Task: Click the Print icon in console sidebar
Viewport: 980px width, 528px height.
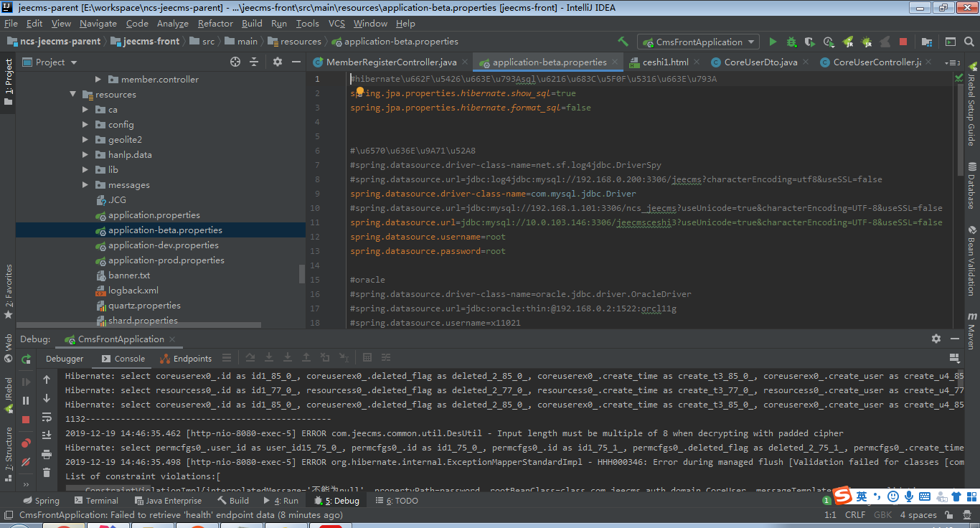Action: (x=47, y=454)
